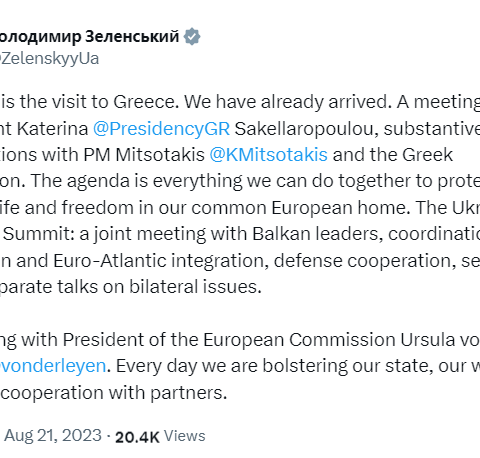Open the ZelenskyyUa handle link

click(49, 59)
